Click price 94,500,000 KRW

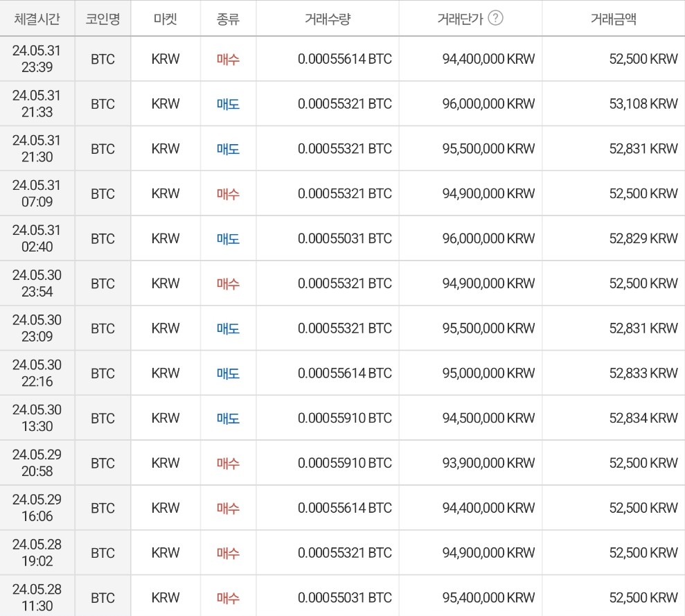coord(488,418)
